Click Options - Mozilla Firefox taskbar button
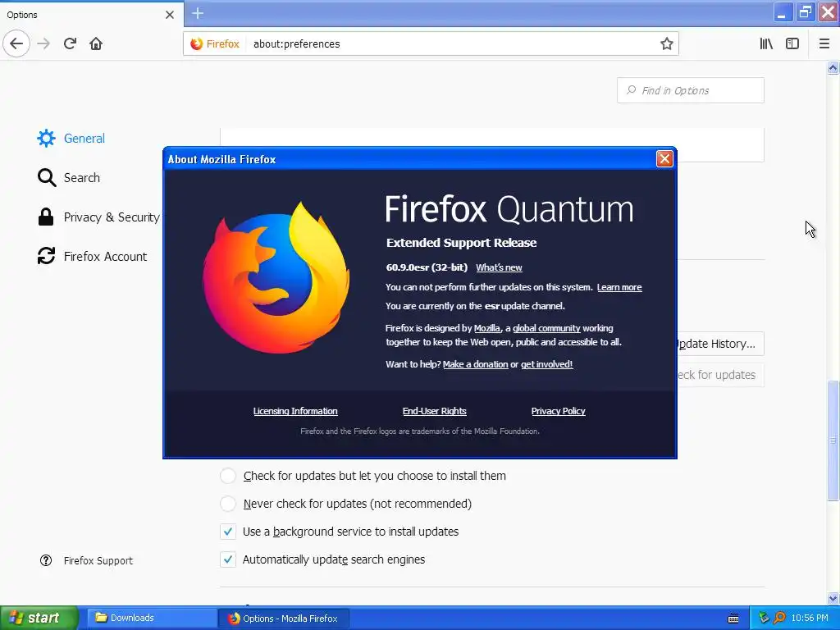Viewport: 840px width, 630px height. click(x=284, y=619)
